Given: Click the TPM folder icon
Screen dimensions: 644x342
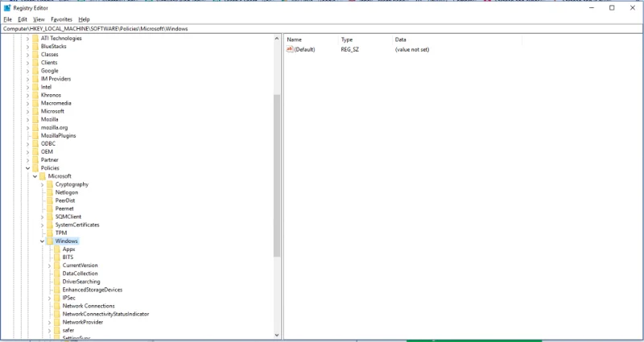Looking at the screenshot, I should pos(50,233).
